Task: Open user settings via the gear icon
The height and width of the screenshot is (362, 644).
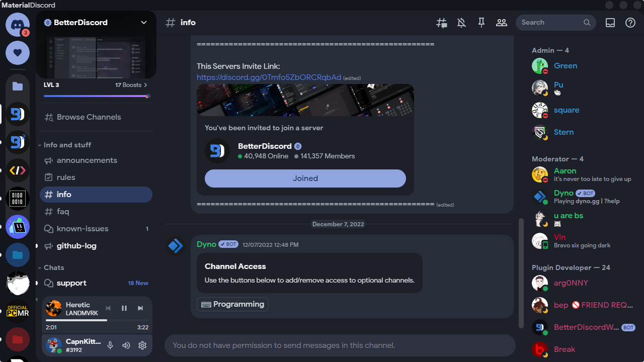Action: (142, 345)
